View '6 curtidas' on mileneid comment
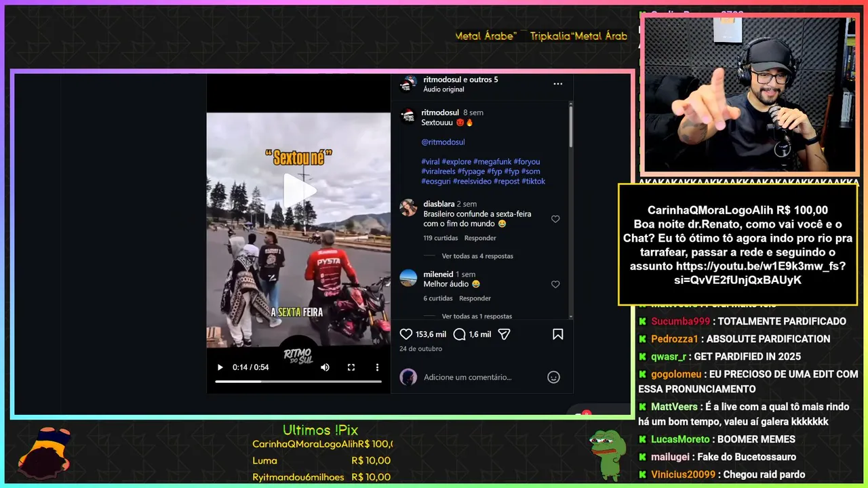Screen dimensions: 868x488 (438, 299)
